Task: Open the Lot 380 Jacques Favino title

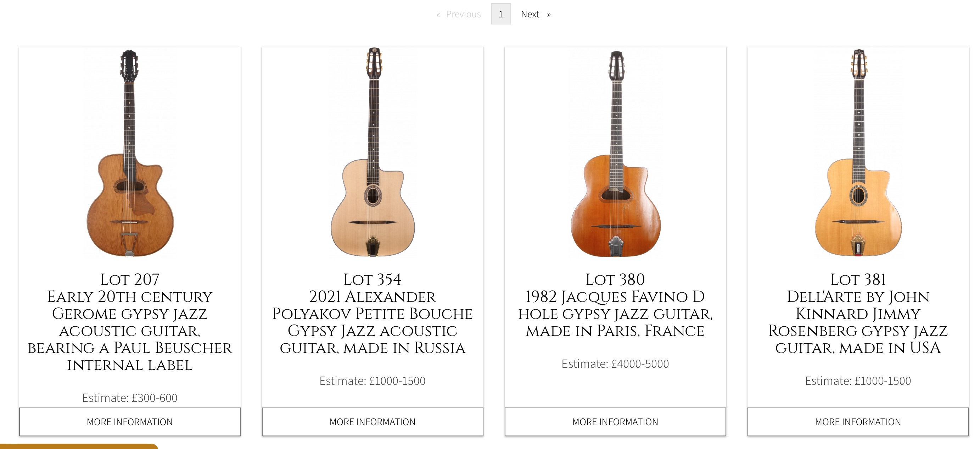Action: [x=615, y=305]
